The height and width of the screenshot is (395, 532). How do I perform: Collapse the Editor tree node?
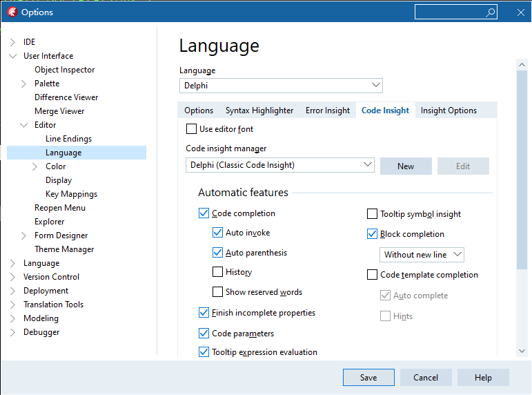(x=23, y=125)
